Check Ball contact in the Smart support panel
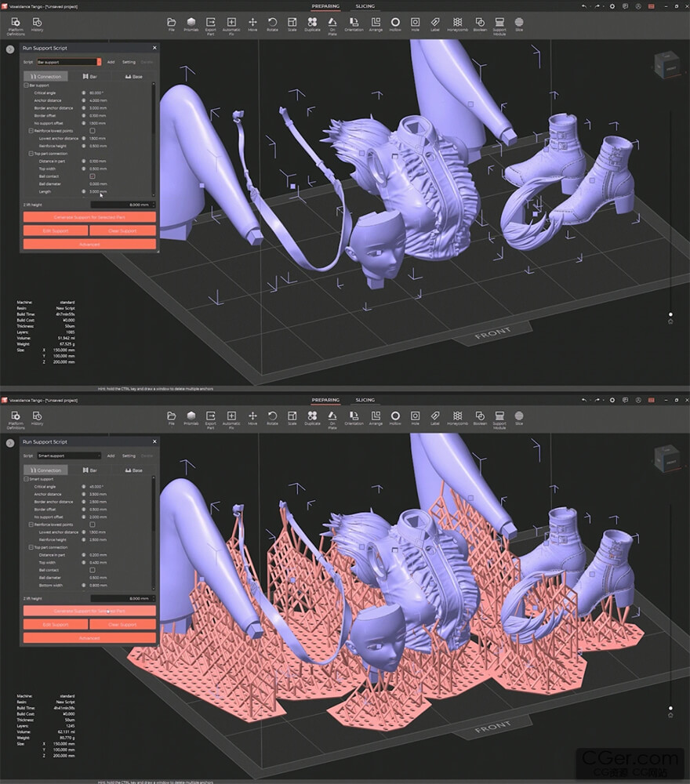Image resolution: width=690 pixels, height=784 pixels. click(x=92, y=570)
